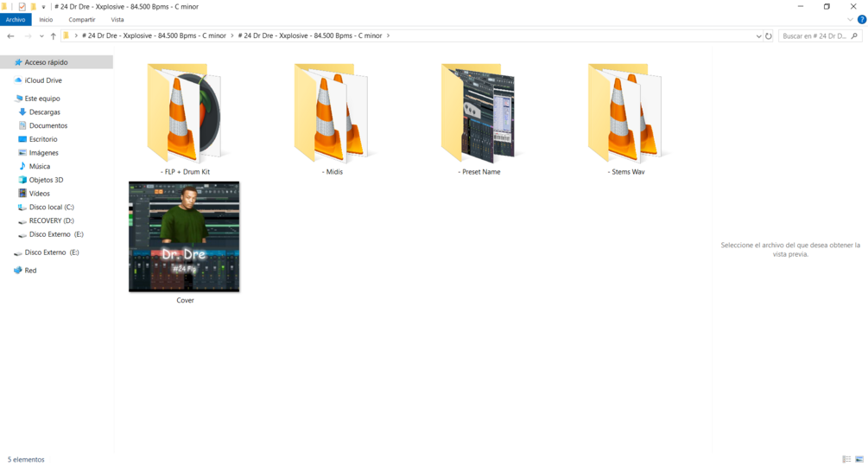Click the new folder icon in title bar
Screen dimensions: 868x466
[x=33, y=7]
